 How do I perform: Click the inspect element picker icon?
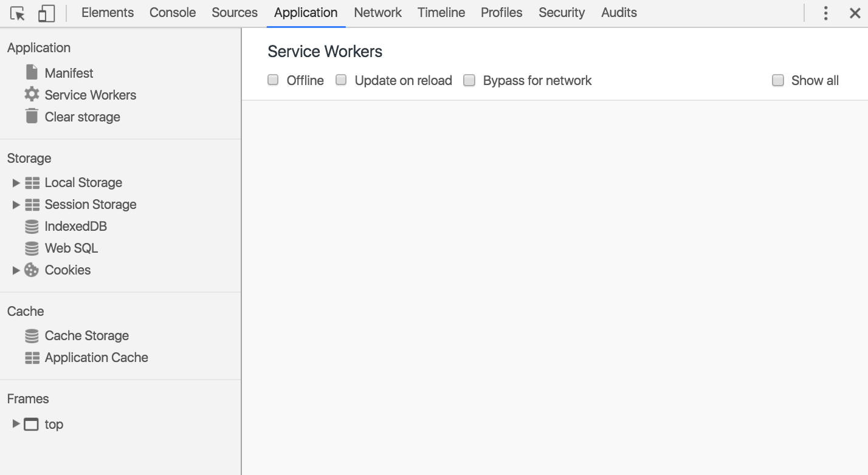point(18,13)
